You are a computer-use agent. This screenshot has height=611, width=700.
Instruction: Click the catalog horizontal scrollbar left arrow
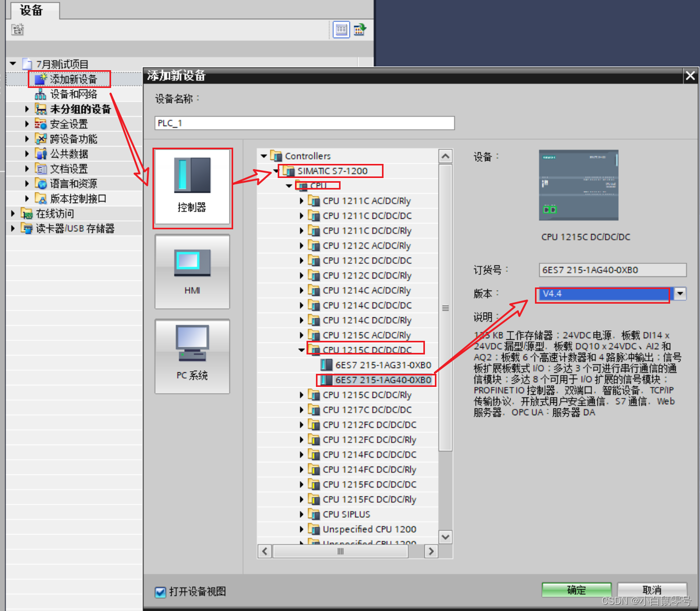coord(265,551)
